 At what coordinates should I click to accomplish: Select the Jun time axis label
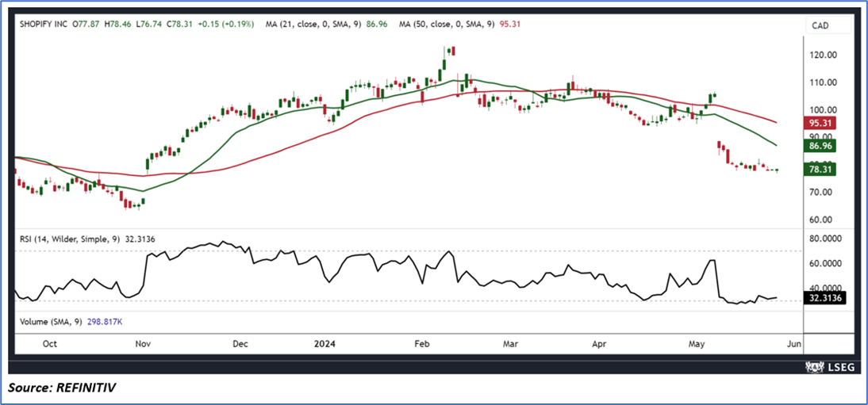[793, 344]
